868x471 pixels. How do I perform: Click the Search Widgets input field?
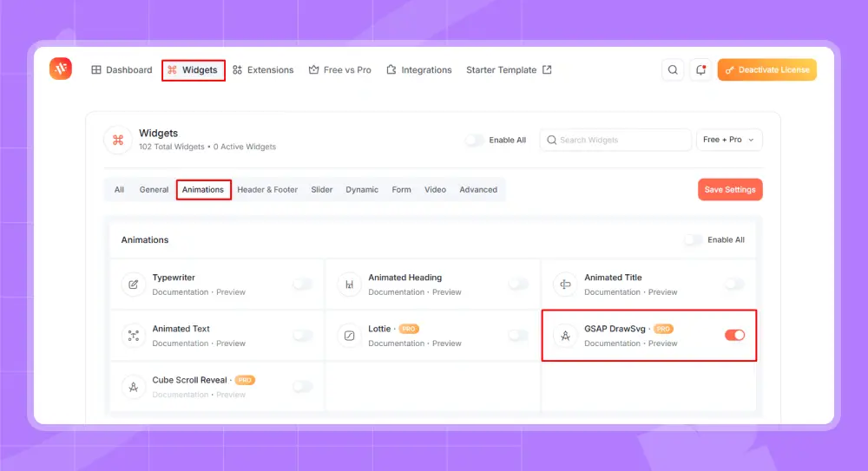coord(621,140)
